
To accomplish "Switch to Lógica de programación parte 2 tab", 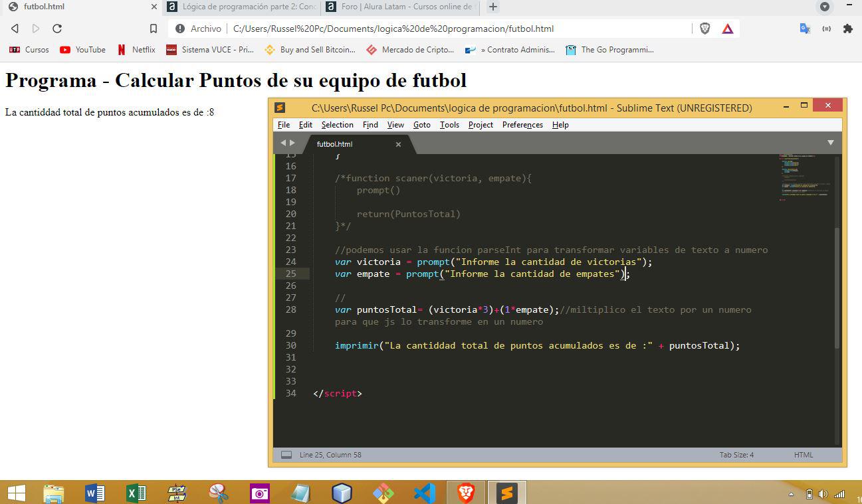I will pyautogui.click(x=241, y=7).
